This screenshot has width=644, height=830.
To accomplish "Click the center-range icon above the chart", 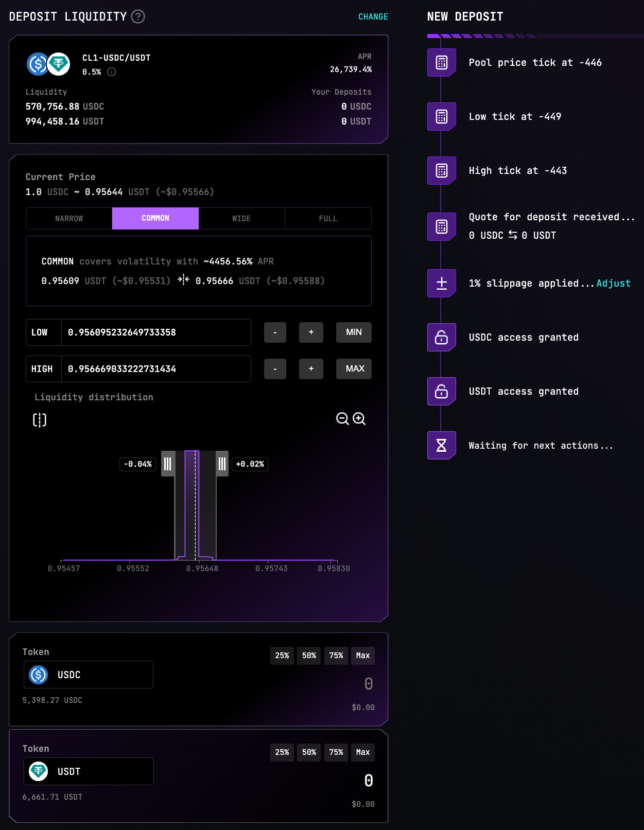I will click(x=40, y=420).
